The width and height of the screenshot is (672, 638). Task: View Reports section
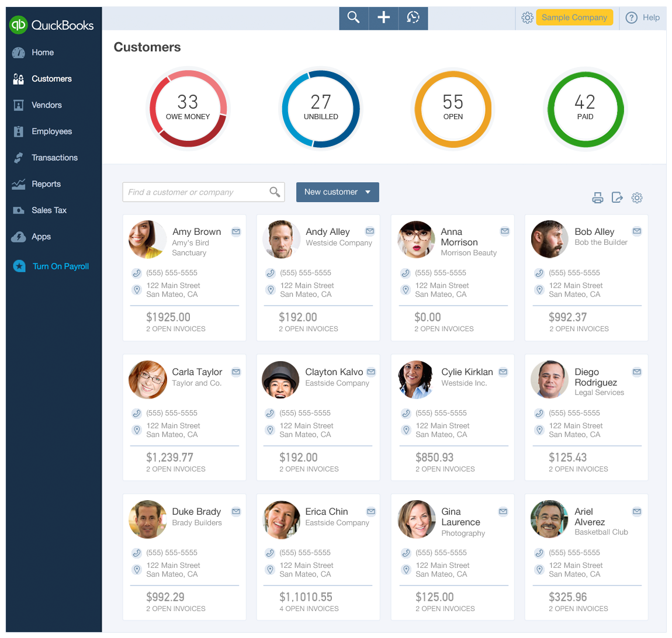coord(46,184)
